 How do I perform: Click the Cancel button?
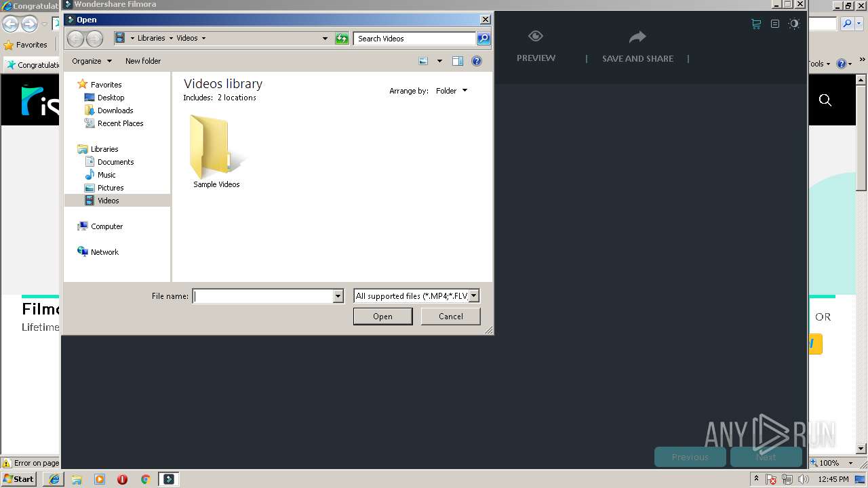pos(450,317)
